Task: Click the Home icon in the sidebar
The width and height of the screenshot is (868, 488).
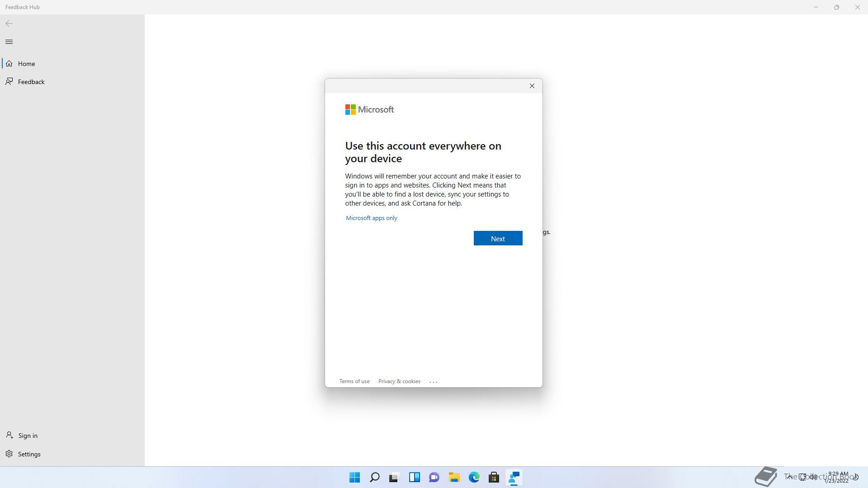Action: pyautogui.click(x=9, y=64)
